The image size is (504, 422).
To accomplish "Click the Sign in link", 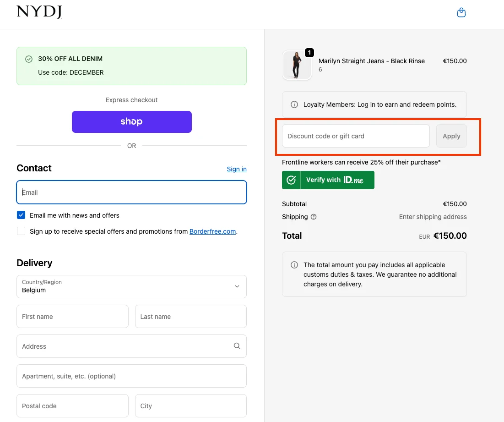I will (x=237, y=169).
